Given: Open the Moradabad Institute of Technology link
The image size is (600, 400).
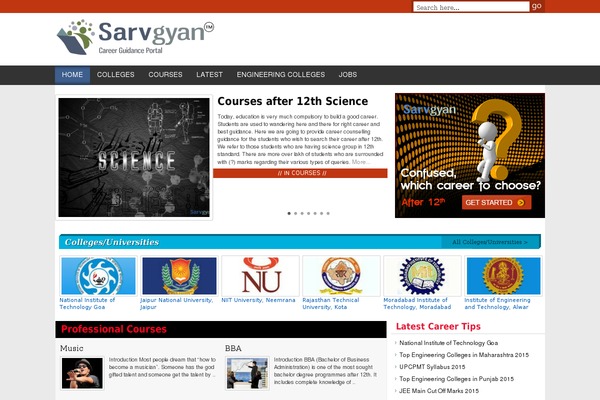Looking at the screenshot, I should pyautogui.click(x=417, y=304).
